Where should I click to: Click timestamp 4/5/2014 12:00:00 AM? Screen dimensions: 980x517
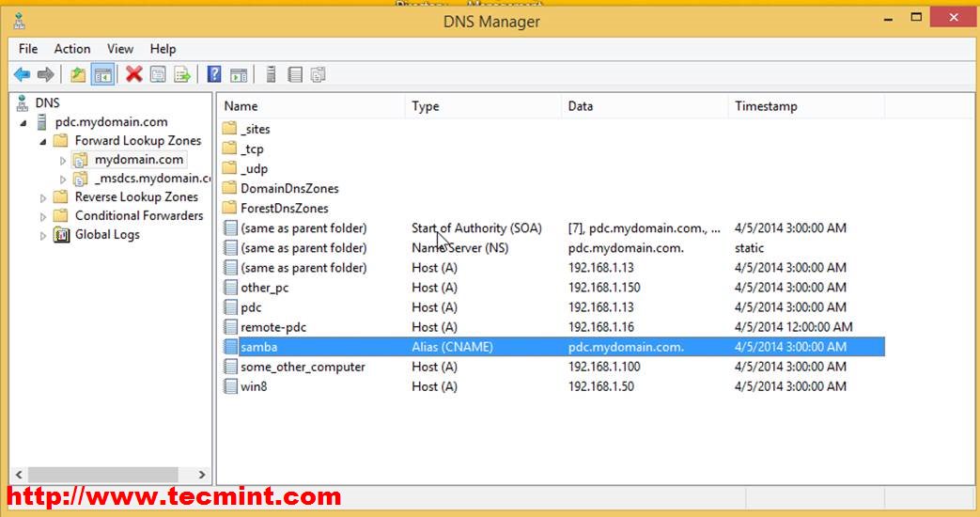coord(794,327)
